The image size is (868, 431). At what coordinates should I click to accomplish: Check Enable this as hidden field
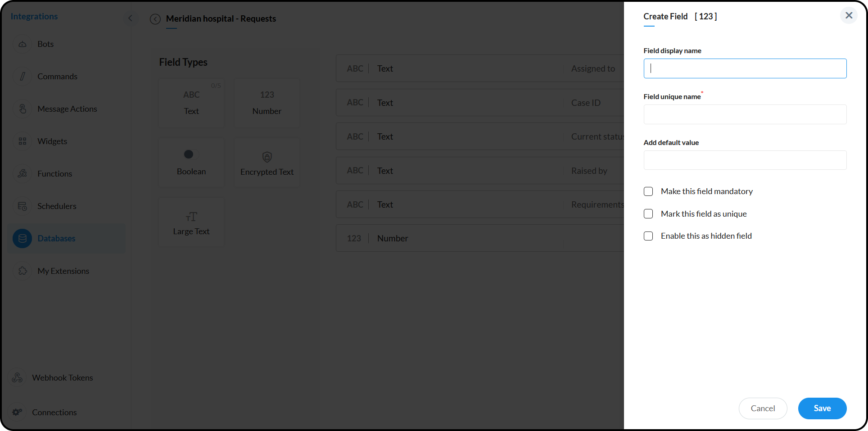[x=648, y=236]
